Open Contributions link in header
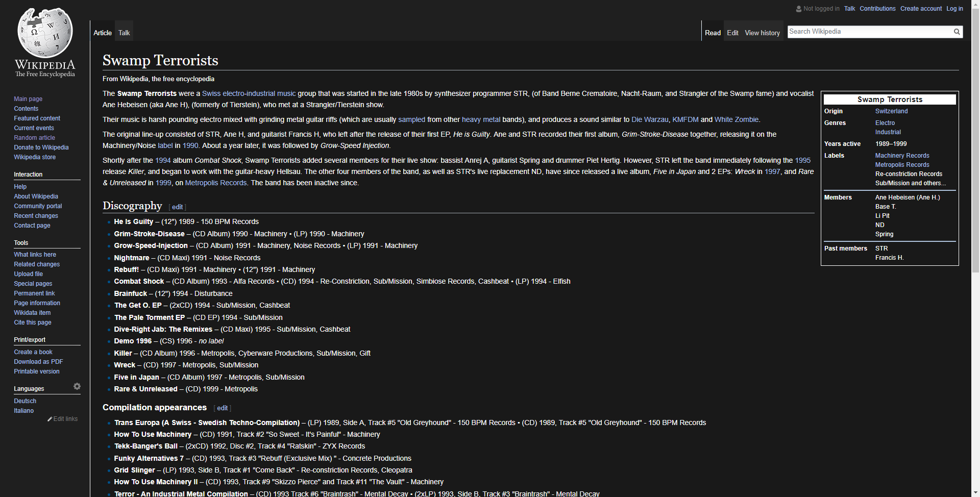Image resolution: width=980 pixels, height=497 pixels. point(877,9)
